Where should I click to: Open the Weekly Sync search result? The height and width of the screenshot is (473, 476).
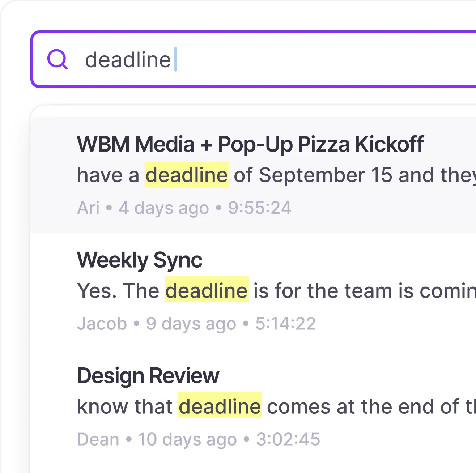coord(253,291)
